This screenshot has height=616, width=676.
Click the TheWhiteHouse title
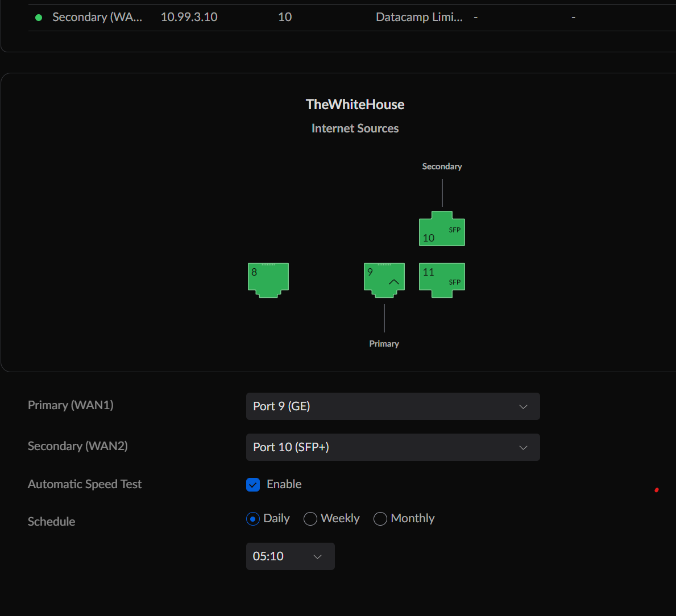click(355, 105)
